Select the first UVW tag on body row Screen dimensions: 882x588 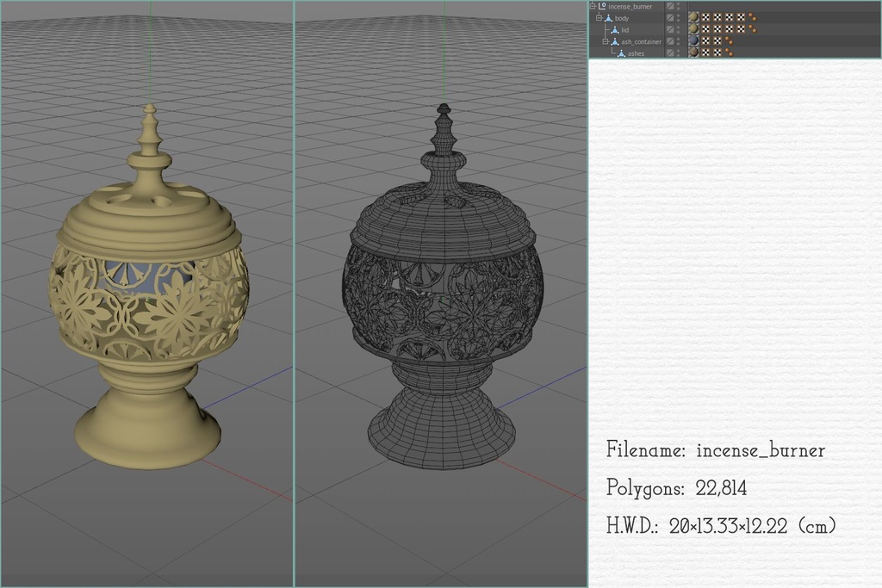705,18
